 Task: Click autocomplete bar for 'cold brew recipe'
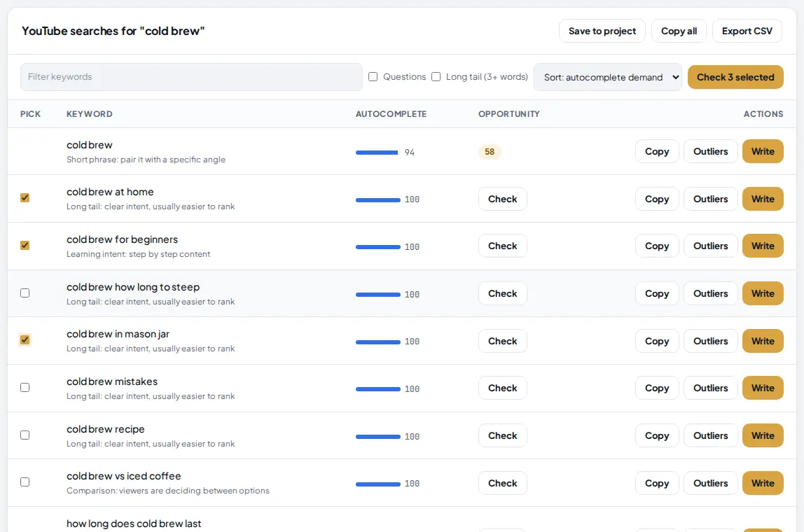click(378, 437)
